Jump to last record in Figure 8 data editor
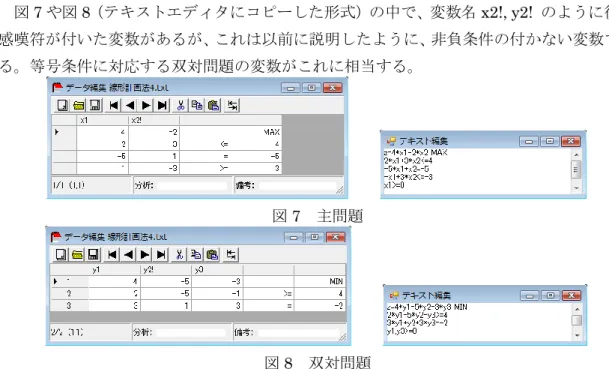The image size is (609, 369). coord(161,254)
